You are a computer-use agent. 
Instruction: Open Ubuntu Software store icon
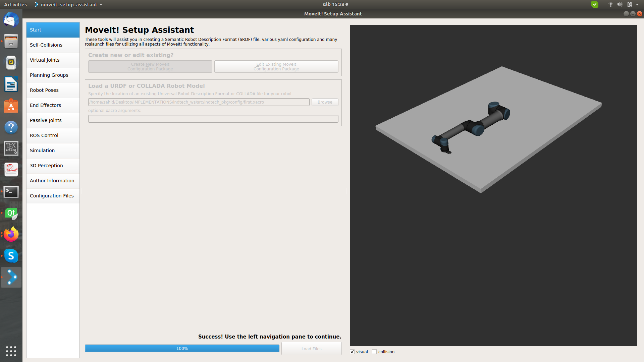pos(11,106)
